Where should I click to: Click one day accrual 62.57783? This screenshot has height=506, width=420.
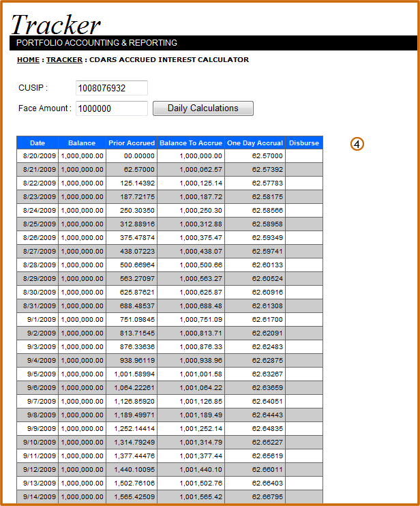pos(255,183)
